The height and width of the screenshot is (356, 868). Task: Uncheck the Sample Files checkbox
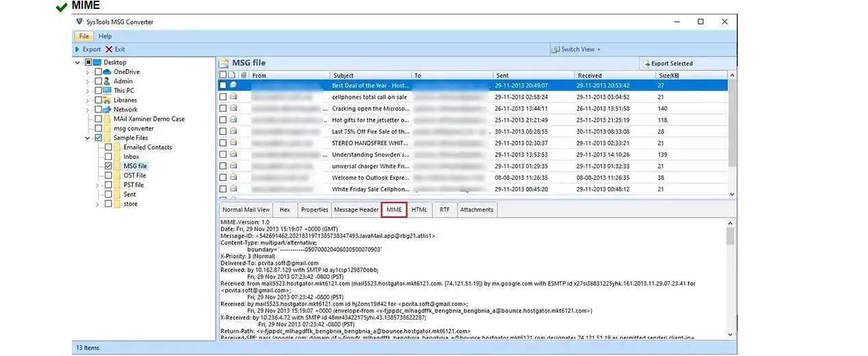click(x=98, y=138)
